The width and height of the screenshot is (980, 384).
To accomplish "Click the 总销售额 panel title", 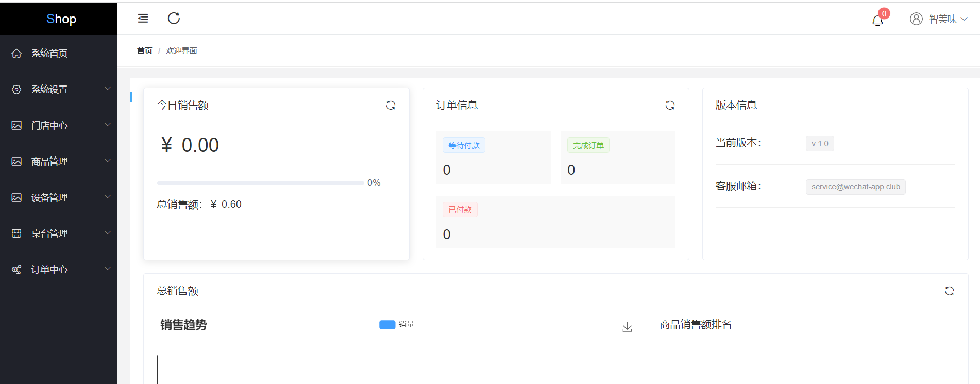I will click(178, 291).
